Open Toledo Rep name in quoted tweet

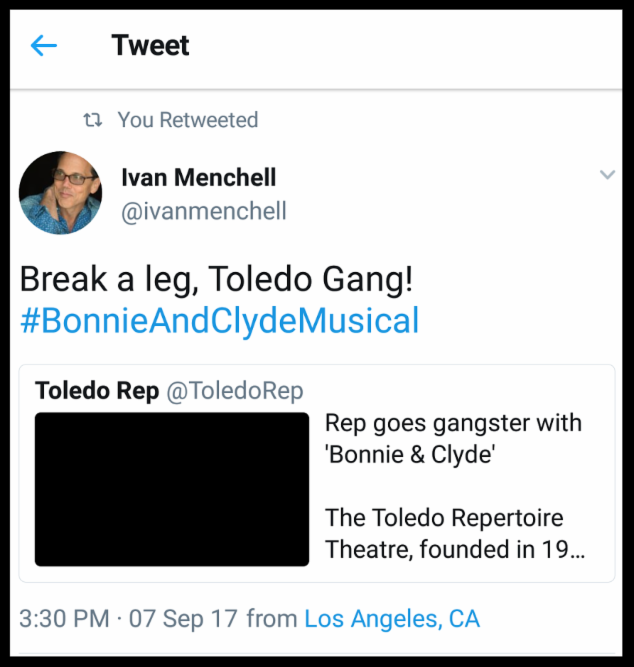pyautogui.click(x=96, y=390)
